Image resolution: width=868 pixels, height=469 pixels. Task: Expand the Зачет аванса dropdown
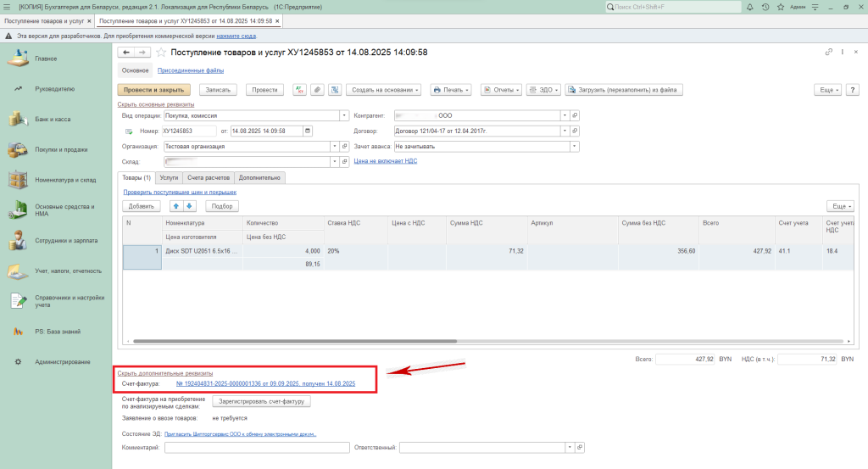tap(574, 146)
